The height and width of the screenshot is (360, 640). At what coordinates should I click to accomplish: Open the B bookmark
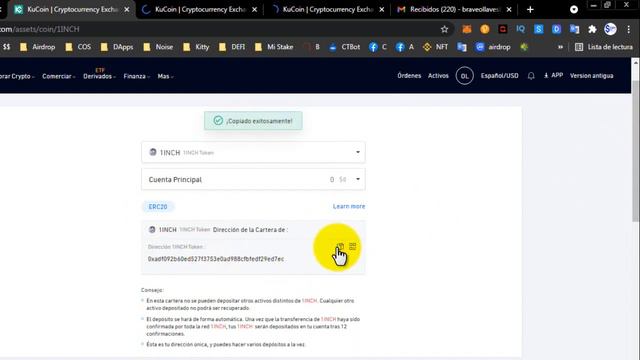point(312,47)
